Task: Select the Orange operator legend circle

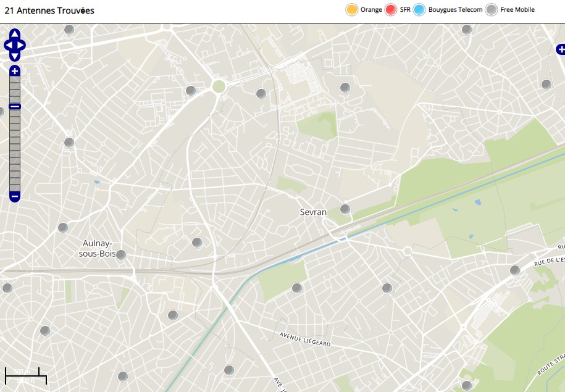Action: (352, 10)
